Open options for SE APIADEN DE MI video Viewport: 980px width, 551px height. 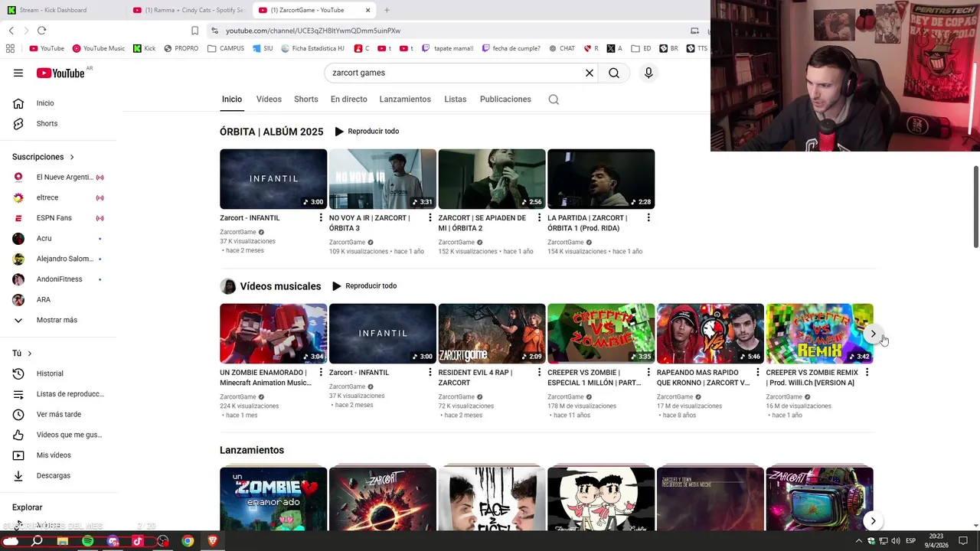click(539, 218)
